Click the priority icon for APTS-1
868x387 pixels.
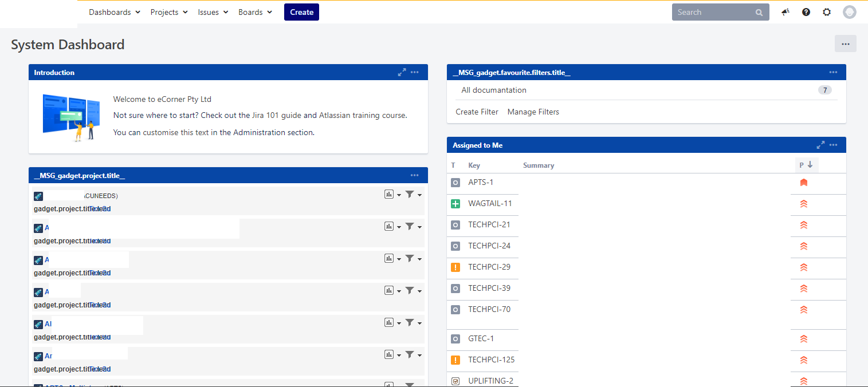[x=803, y=183]
